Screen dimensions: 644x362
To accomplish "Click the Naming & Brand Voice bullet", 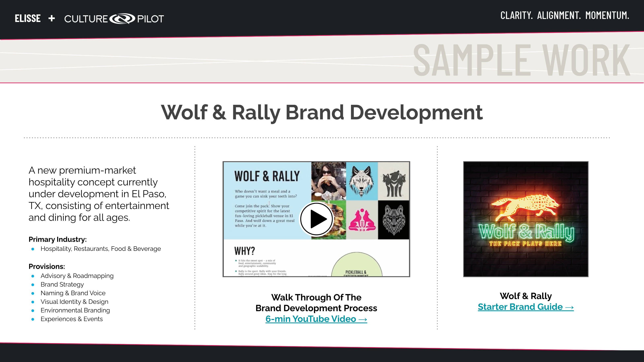I will click(73, 293).
